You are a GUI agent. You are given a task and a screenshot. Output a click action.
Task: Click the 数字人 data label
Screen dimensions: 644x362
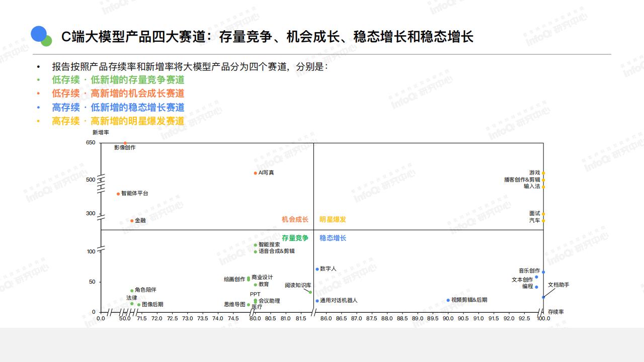pyautogui.click(x=328, y=269)
